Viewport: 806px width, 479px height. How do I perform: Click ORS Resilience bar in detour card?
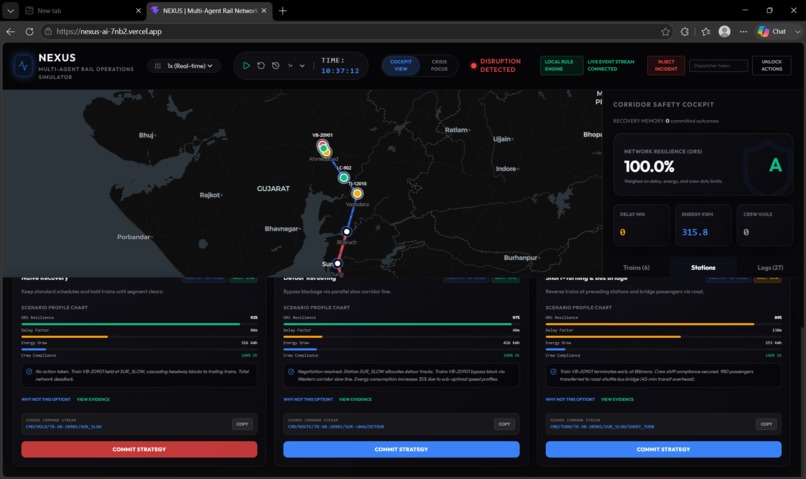click(x=401, y=324)
